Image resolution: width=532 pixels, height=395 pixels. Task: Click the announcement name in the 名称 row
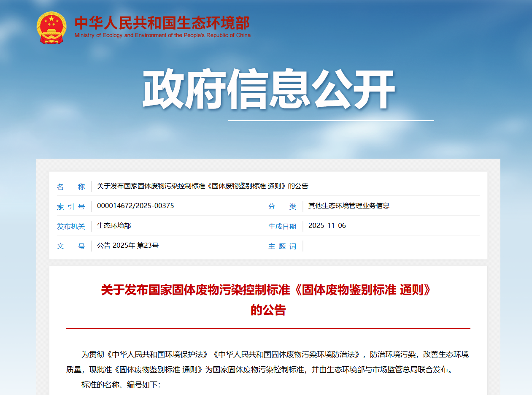point(203,186)
